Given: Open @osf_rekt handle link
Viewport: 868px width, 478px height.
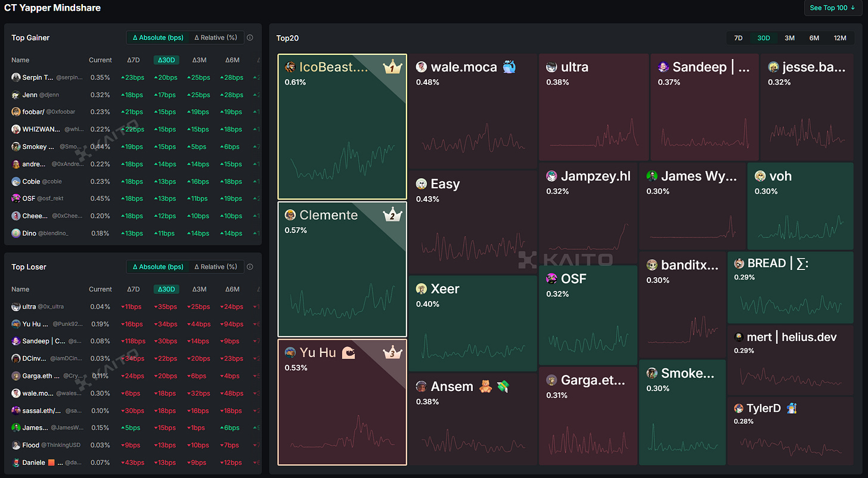Looking at the screenshot, I should (51, 199).
